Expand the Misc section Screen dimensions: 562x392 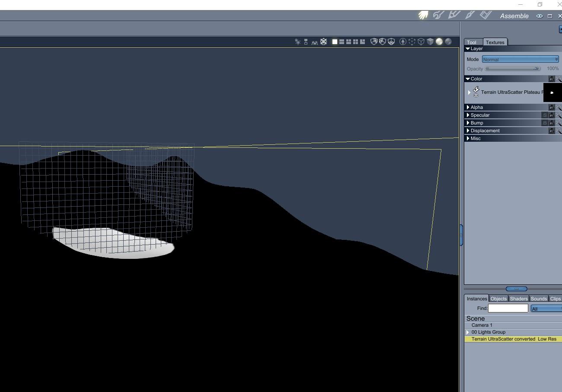pos(468,138)
